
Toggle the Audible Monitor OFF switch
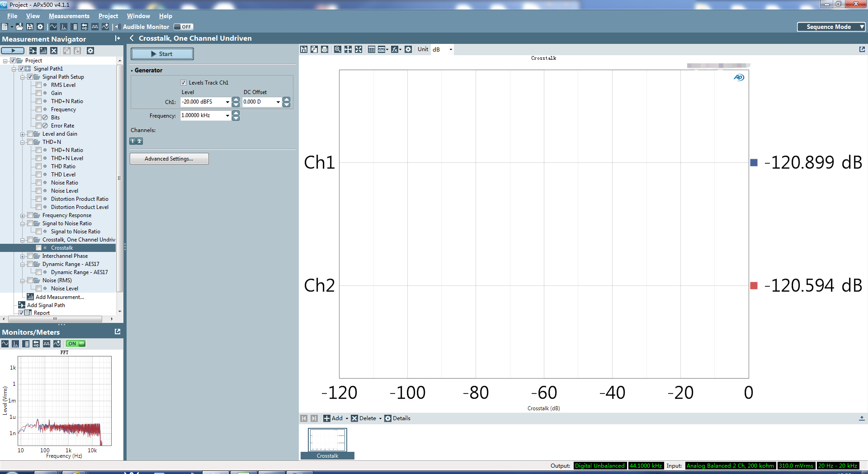[x=183, y=27]
